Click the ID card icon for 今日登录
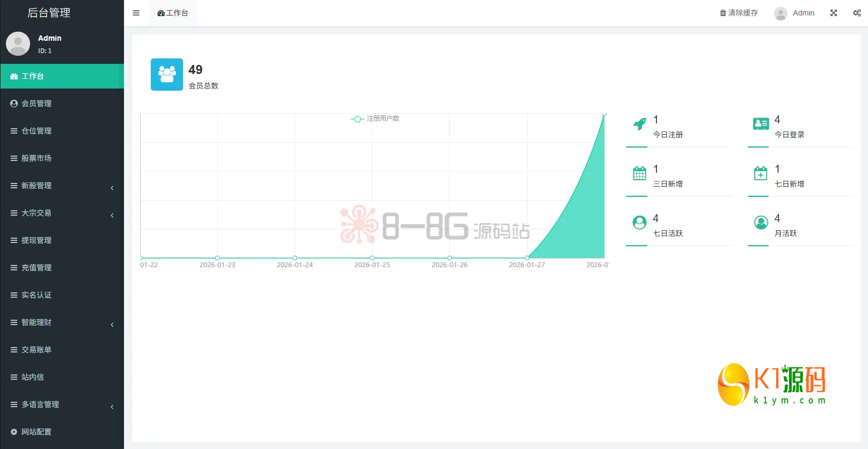Viewport: 868px width, 449px height. pyautogui.click(x=761, y=124)
